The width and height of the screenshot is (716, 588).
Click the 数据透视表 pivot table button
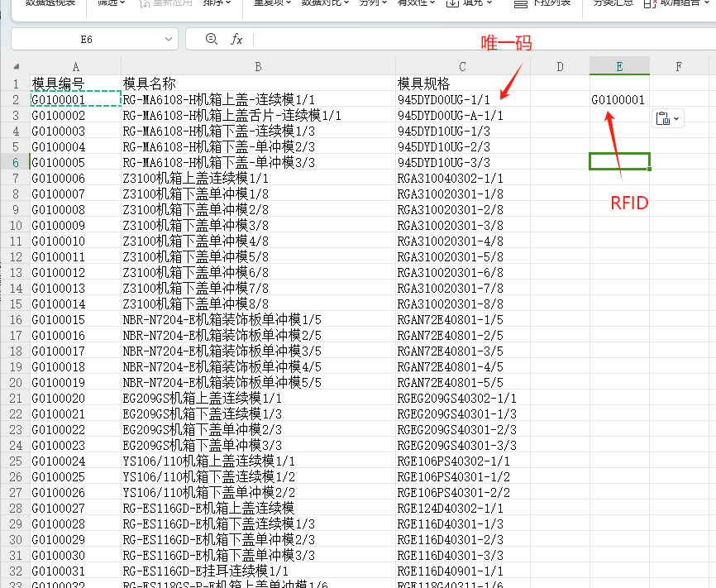[50, 3]
